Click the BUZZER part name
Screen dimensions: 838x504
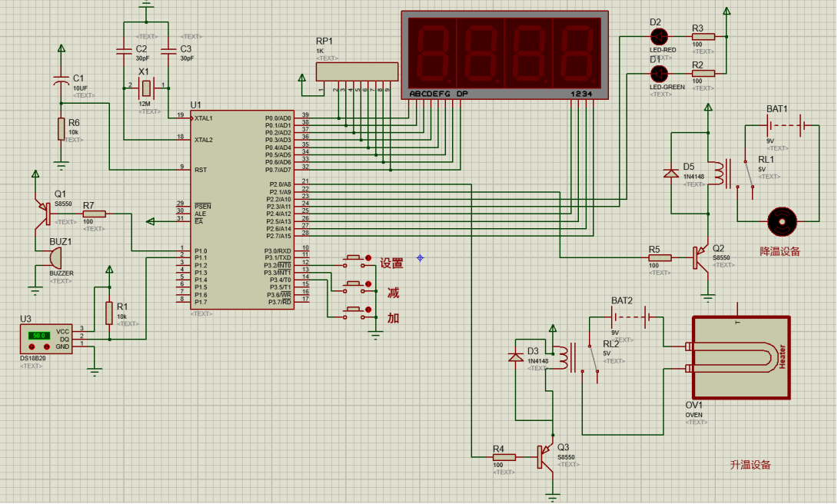click(x=62, y=274)
